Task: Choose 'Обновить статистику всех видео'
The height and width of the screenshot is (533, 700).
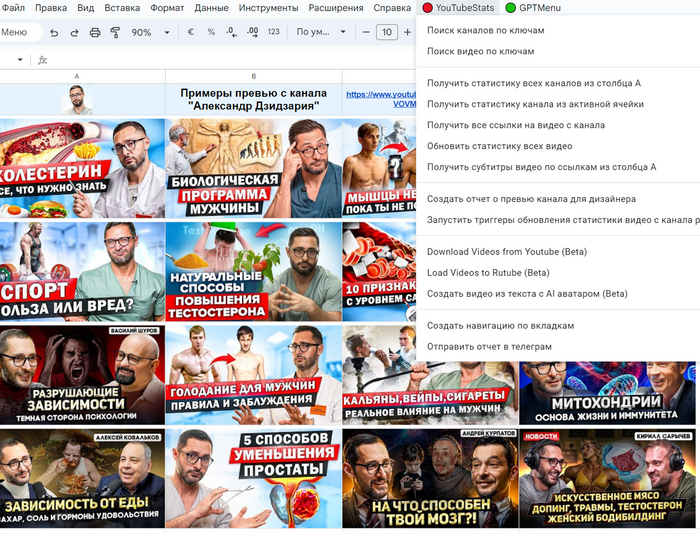Action: point(558,146)
